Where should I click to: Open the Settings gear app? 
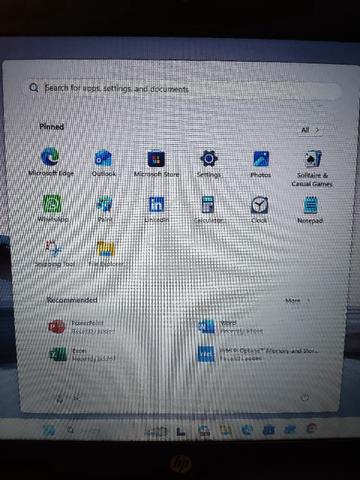click(209, 163)
